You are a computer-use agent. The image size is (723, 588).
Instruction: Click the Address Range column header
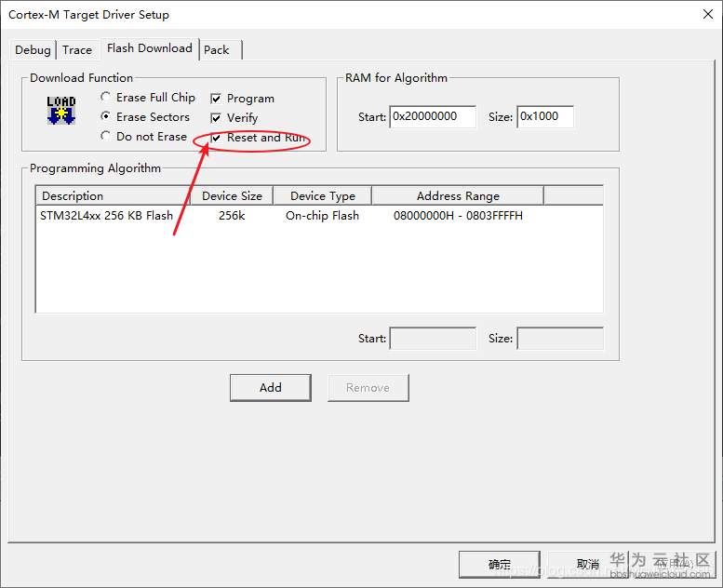point(458,196)
